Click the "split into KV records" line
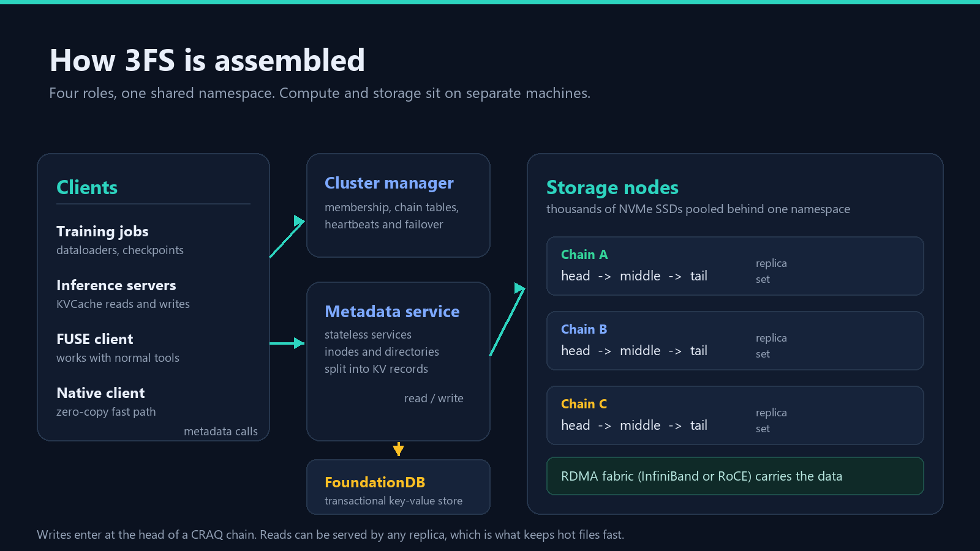The image size is (980, 551). coord(376,369)
